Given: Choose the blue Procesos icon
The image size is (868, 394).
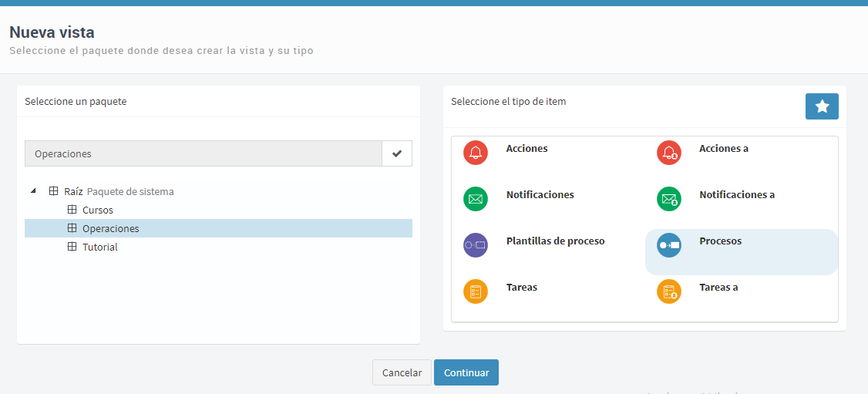Looking at the screenshot, I should pyautogui.click(x=668, y=245).
